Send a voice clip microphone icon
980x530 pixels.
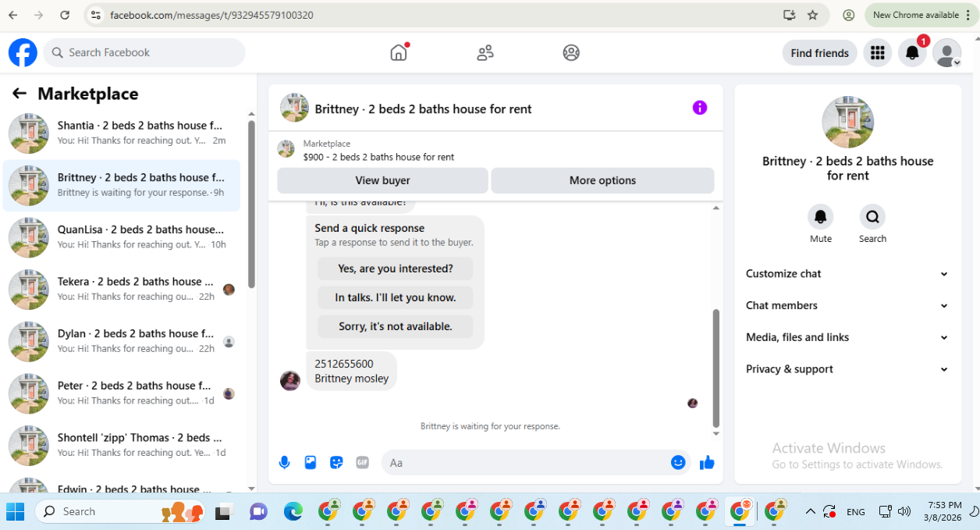tap(284, 462)
